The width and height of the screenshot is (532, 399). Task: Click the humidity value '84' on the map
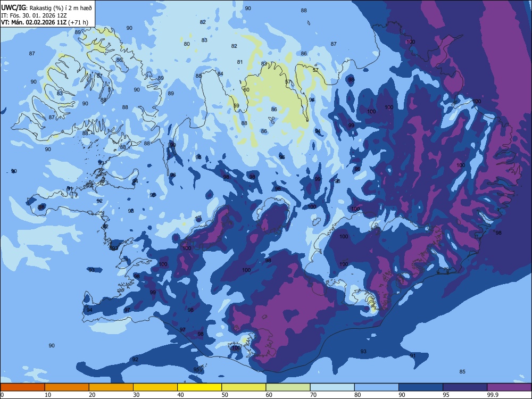(x=220, y=74)
